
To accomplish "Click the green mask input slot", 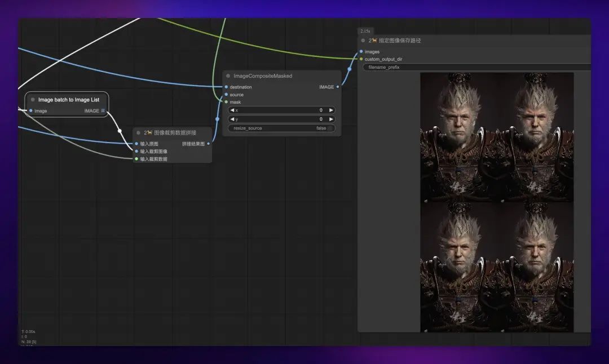I will [226, 102].
